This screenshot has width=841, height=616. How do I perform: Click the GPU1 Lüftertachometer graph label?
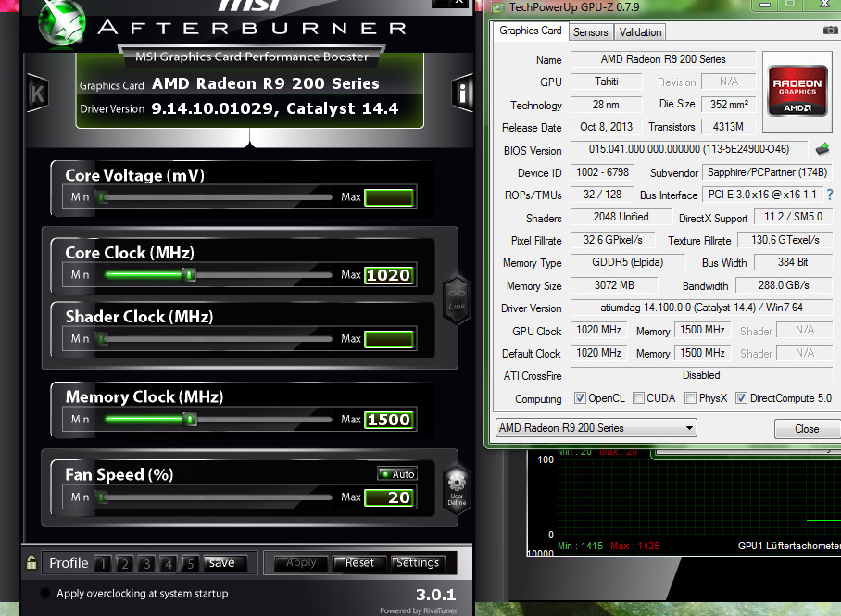789,546
